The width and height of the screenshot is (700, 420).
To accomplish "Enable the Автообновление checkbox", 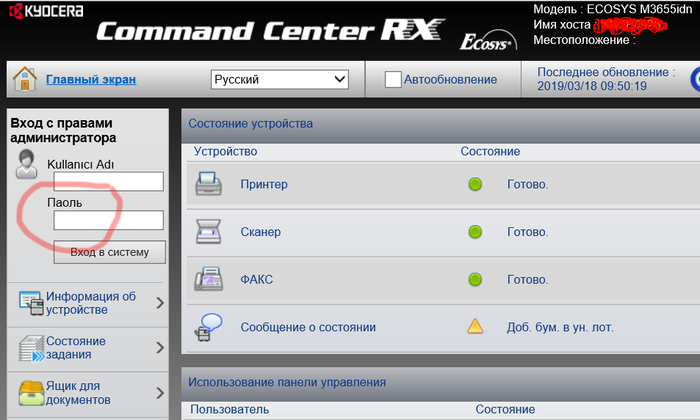I will [x=393, y=79].
